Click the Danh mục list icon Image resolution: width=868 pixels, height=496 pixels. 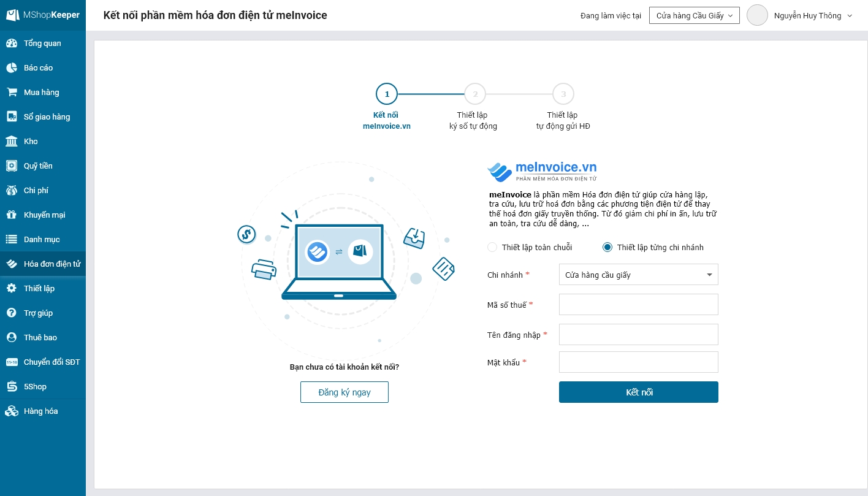tap(12, 240)
